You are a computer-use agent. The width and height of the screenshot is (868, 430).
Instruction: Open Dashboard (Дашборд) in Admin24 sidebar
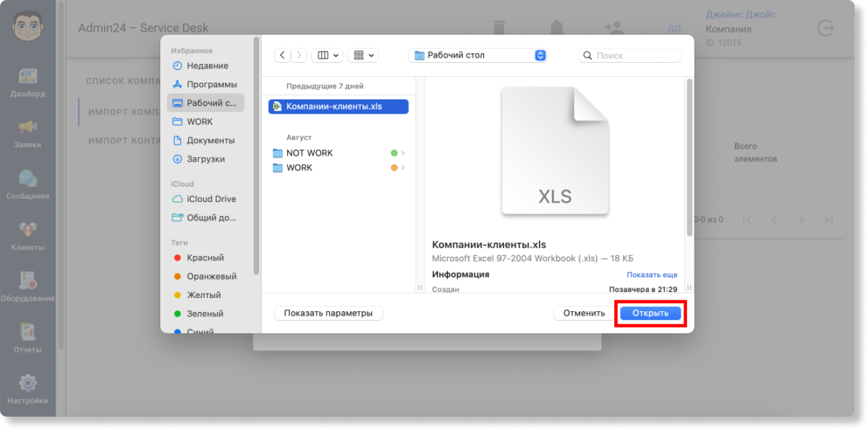28,83
